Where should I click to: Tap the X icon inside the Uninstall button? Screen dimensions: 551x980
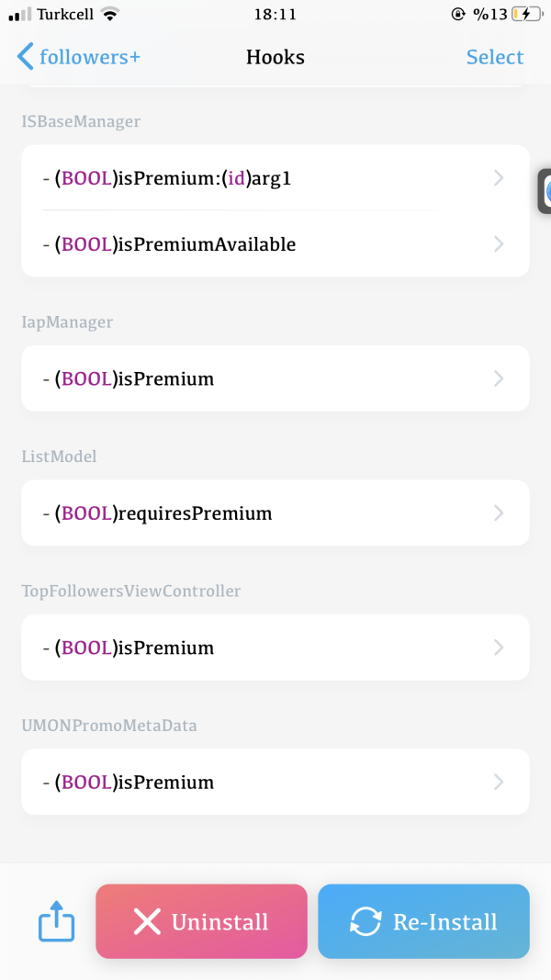click(150, 922)
